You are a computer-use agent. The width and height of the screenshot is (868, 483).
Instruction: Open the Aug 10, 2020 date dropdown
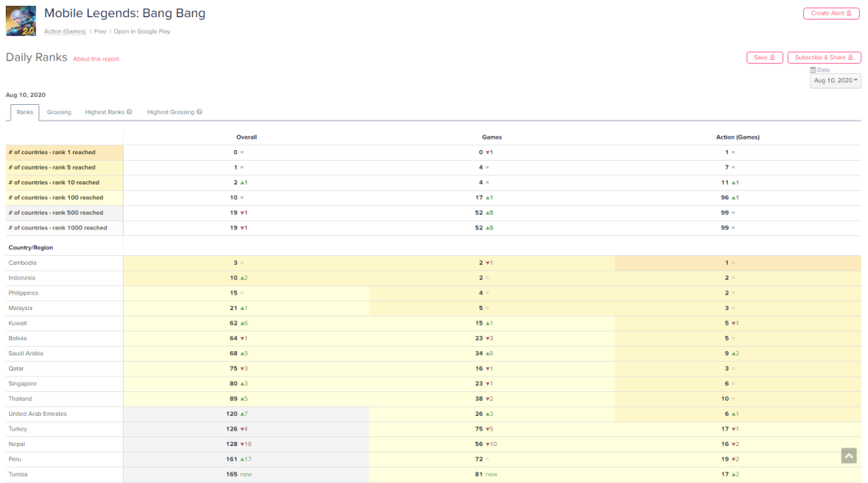coord(835,81)
